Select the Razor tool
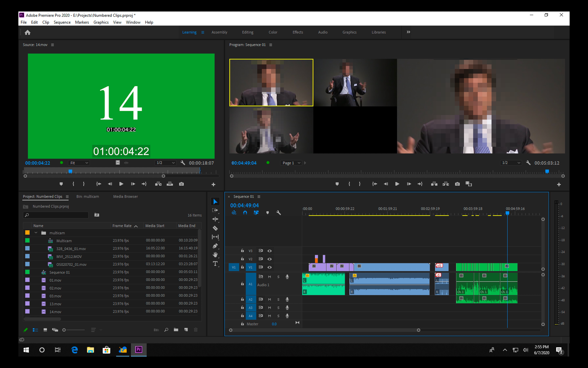The width and height of the screenshot is (588, 368). 215,228
